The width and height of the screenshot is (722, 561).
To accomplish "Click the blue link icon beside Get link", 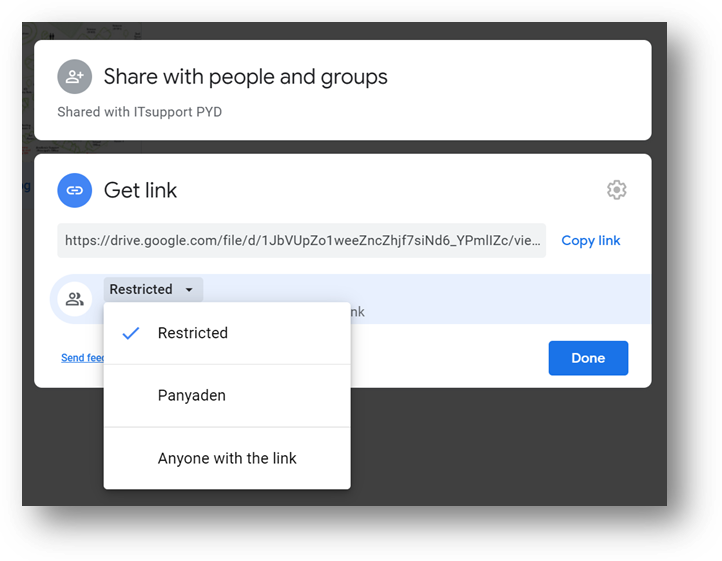I will 75,190.
